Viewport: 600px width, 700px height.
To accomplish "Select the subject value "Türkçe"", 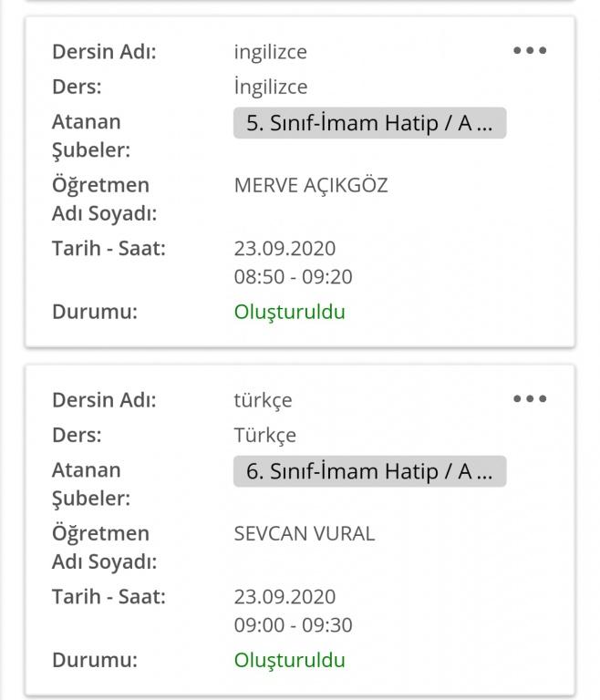I will click(x=264, y=436).
